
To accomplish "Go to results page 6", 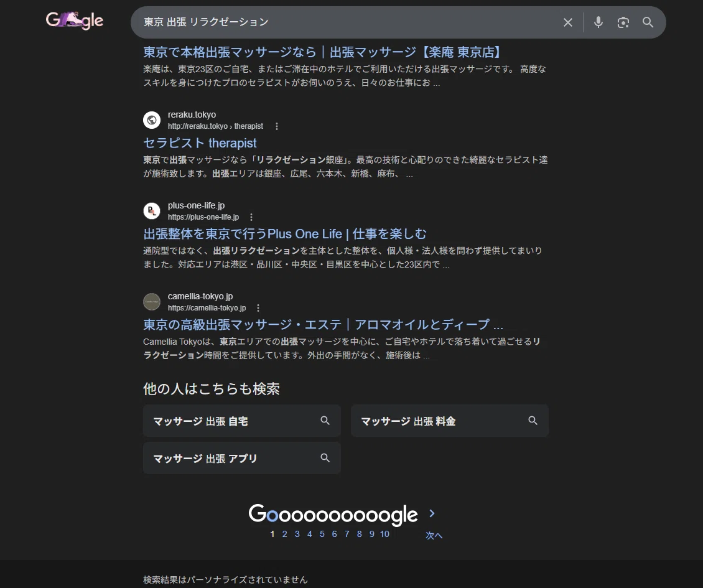I will click(x=335, y=534).
